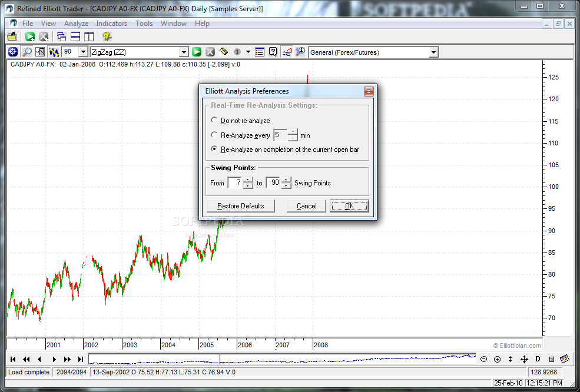Click the fast rewind double-arrow button
The height and width of the screenshot is (392, 580).
pyautogui.click(x=26, y=359)
